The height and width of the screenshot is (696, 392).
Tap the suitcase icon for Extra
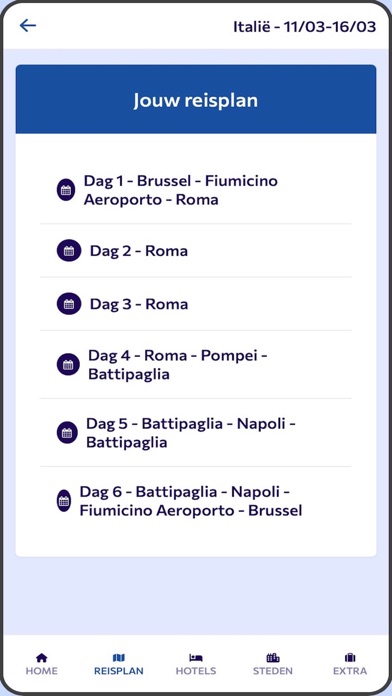coord(350,658)
